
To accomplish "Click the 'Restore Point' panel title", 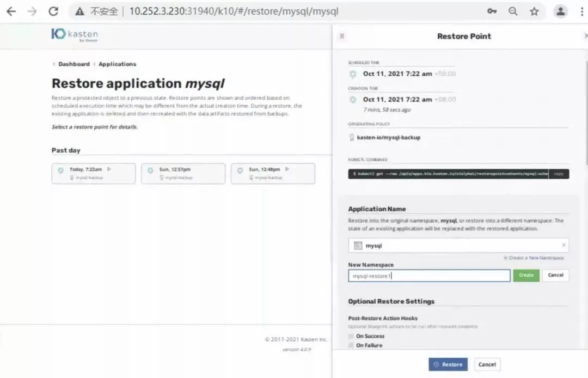I will [464, 36].
